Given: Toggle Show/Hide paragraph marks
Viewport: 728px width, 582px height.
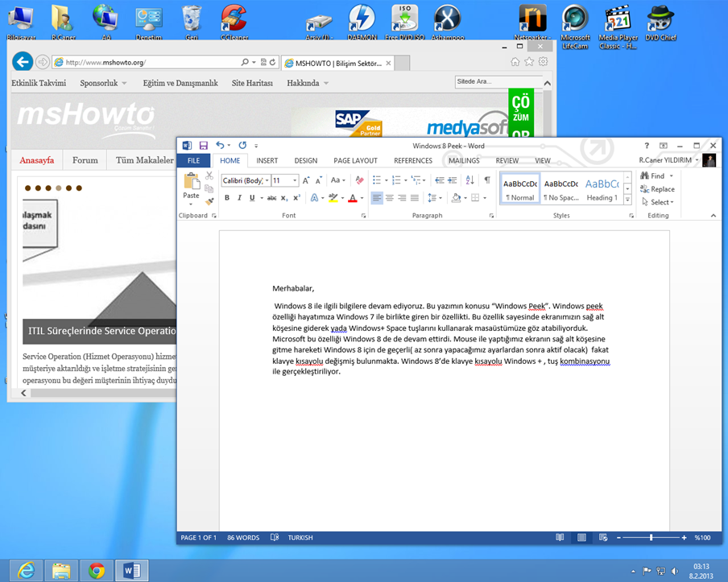Looking at the screenshot, I should point(487,180).
